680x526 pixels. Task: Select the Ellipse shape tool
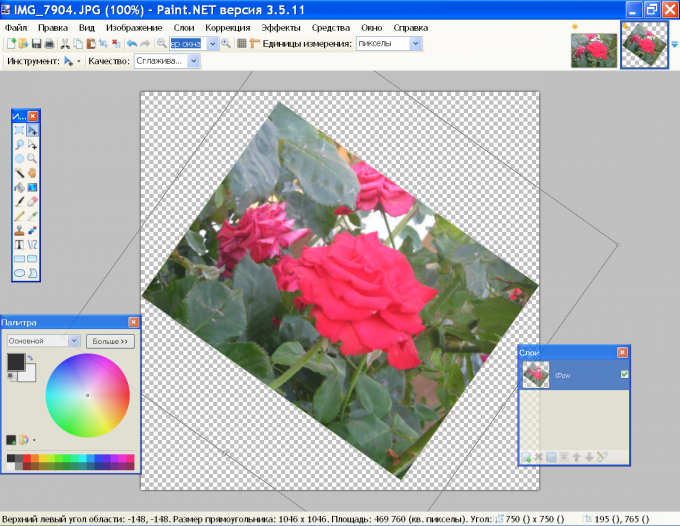(19, 273)
